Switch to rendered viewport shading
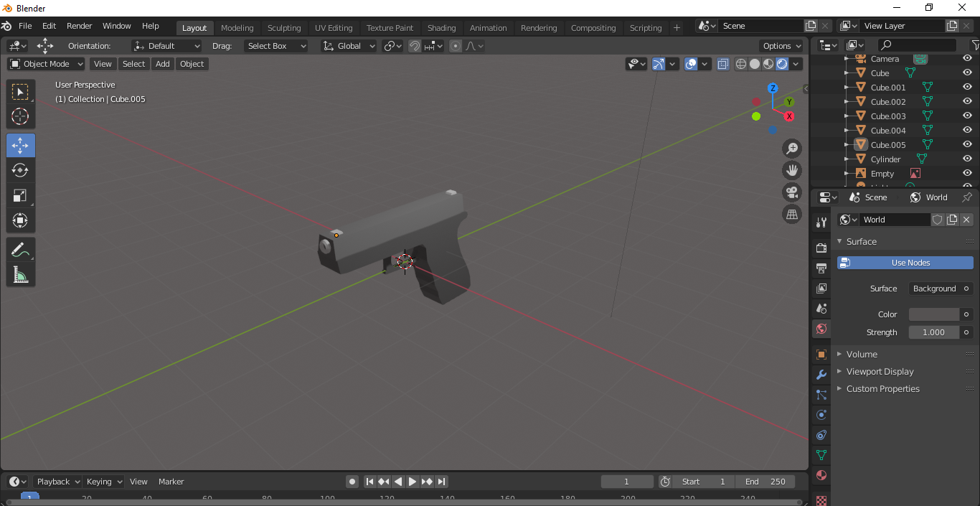 (782, 64)
